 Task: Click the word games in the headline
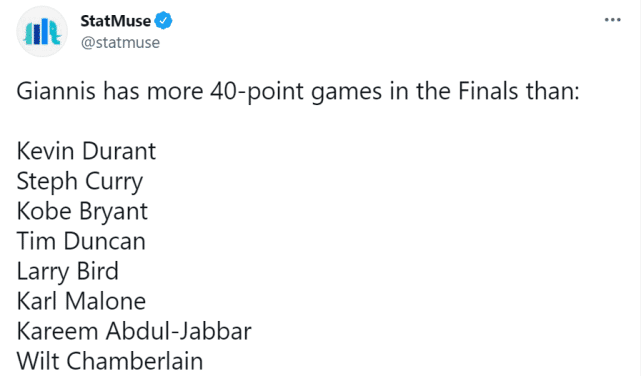click(346, 93)
